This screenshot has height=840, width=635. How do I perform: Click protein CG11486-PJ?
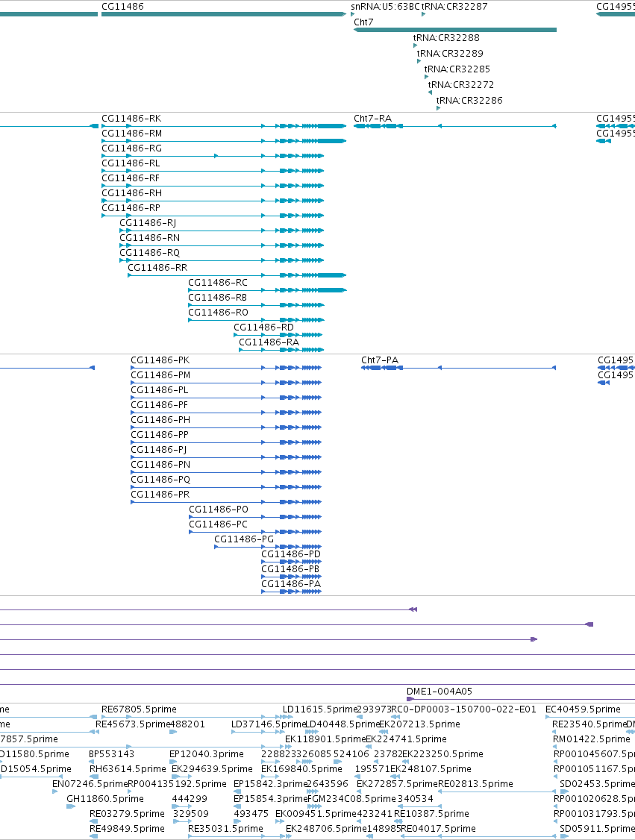pos(159,450)
